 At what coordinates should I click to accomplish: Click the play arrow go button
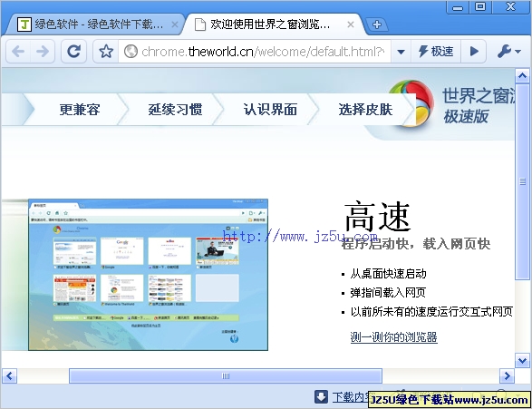[474, 52]
